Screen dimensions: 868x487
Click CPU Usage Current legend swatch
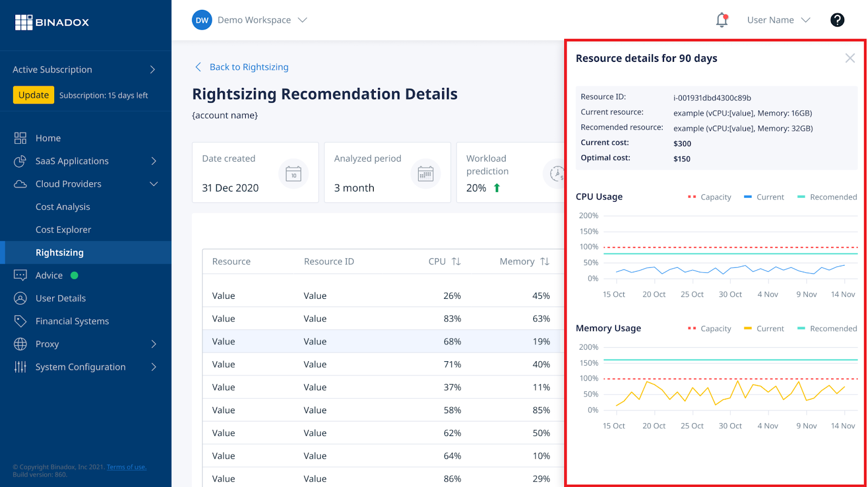(x=748, y=197)
